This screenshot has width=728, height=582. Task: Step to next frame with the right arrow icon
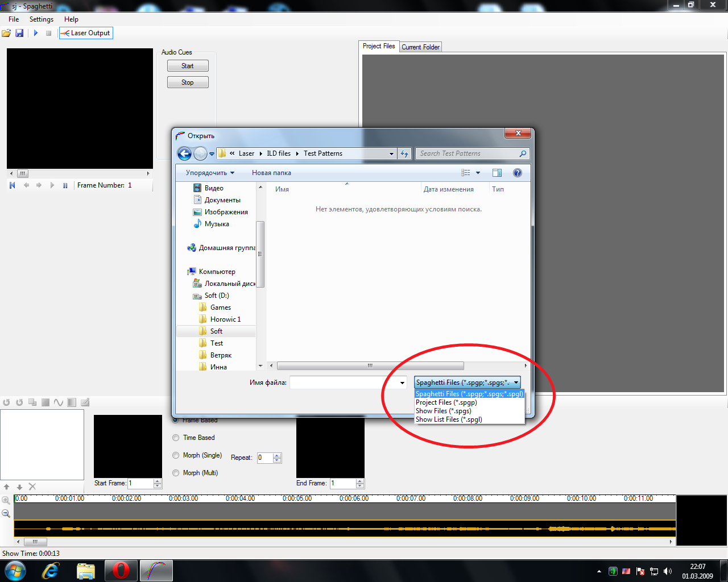(x=39, y=185)
